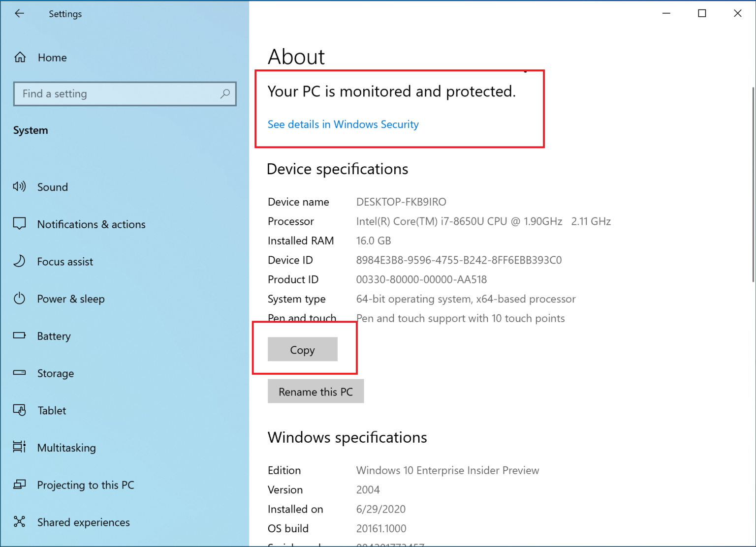Click the magnifier icon in the search box
The image size is (756, 547).
coord(225,94)
